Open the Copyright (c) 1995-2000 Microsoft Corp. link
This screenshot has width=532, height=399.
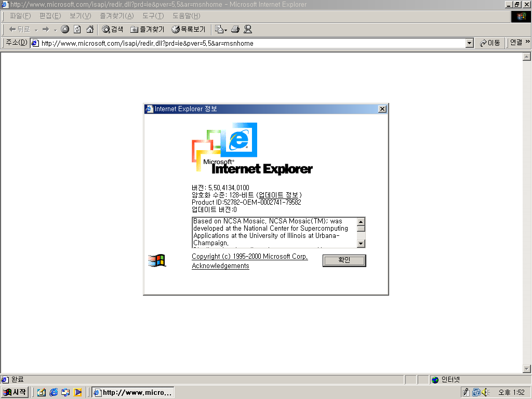(x=250, y=257)
